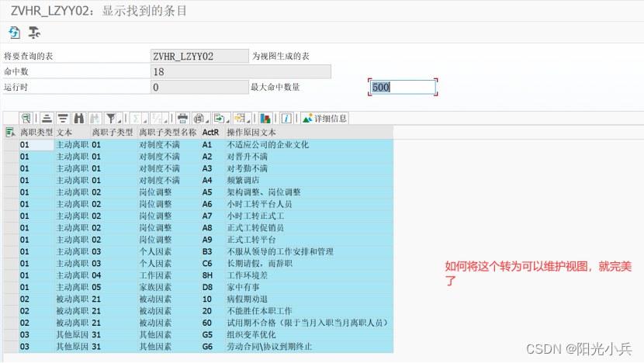This screenshot has width=644, height=363.
Task: Click the table name field ZVHR_LZYY02
Action: [199, 56]
